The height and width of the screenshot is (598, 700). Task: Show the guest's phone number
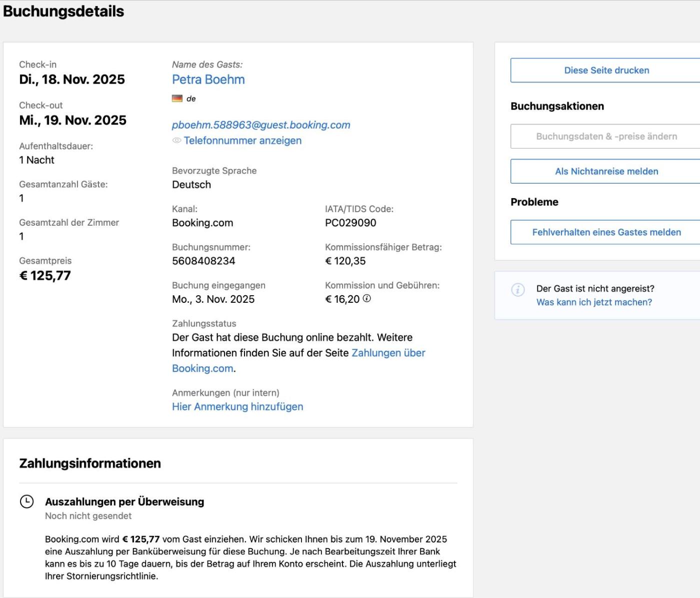242,141
